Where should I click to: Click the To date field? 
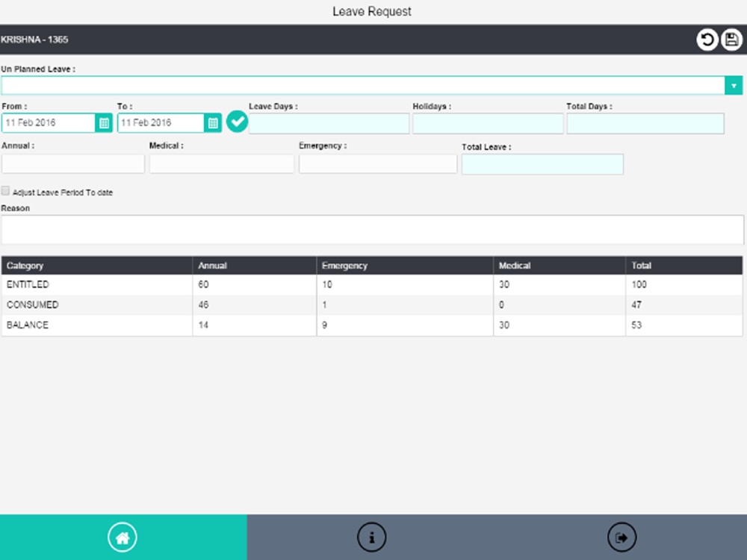tap(161, 123)
